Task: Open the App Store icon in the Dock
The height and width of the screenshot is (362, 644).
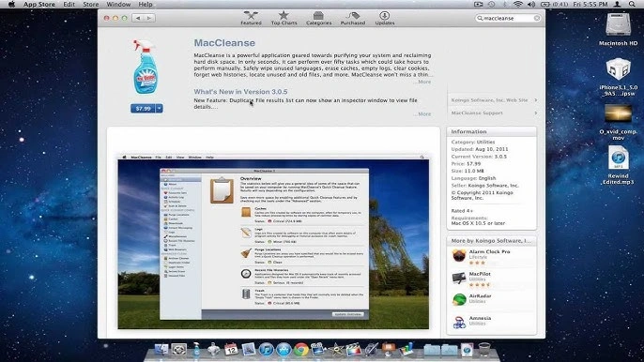Action: coord(284,349)
